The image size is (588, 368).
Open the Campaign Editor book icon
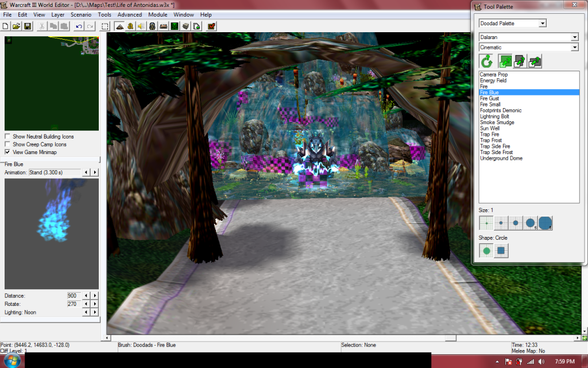163,26
